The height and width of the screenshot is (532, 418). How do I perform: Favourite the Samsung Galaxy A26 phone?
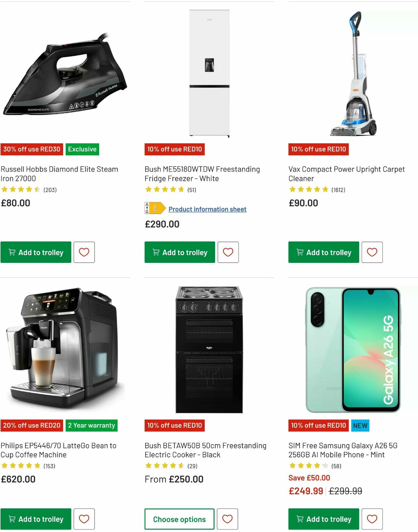(372, 519)
